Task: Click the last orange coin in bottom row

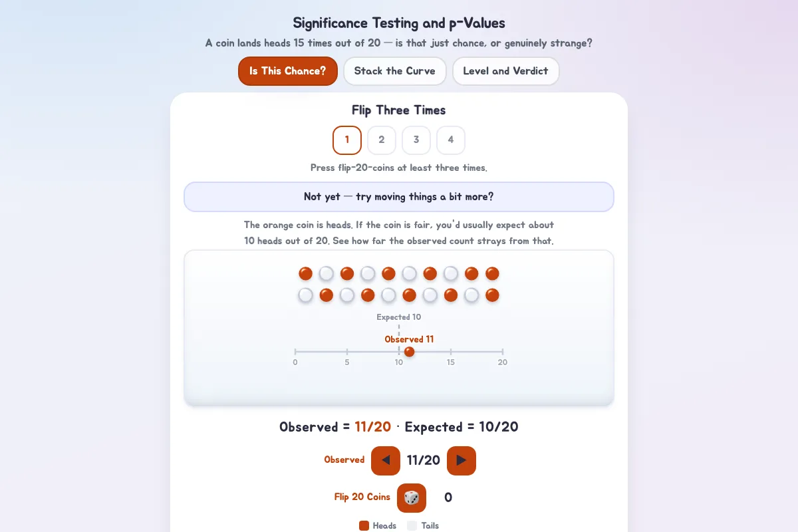Action: (x=492, y=295)
